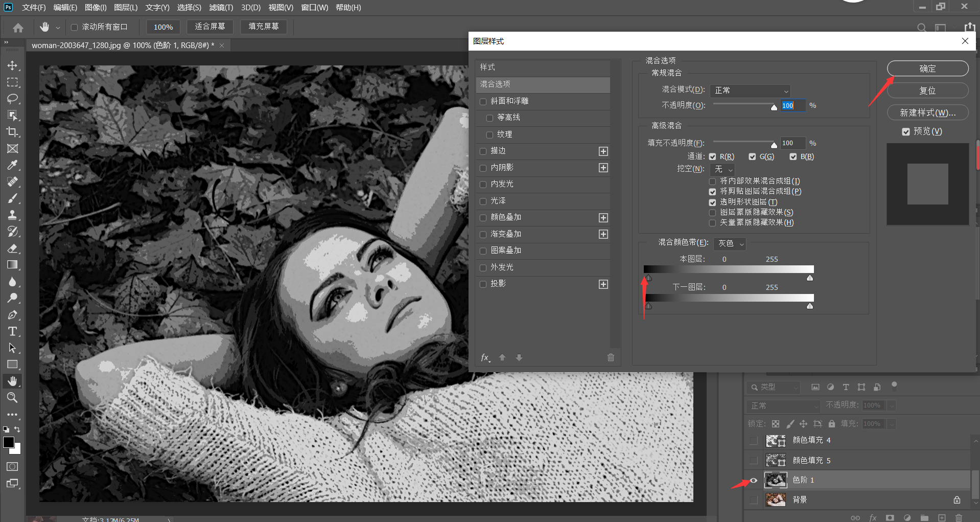
Task: Select the Eraser tool
Action: point(12,248)
